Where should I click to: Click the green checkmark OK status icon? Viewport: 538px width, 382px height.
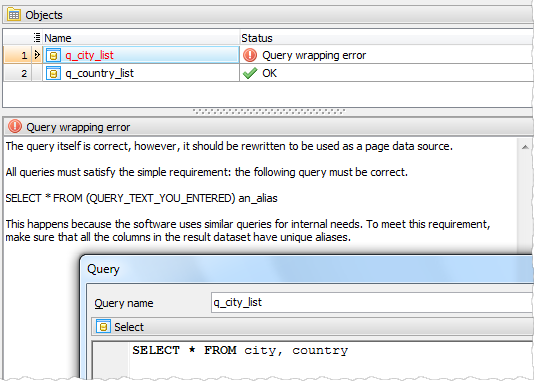250,73
